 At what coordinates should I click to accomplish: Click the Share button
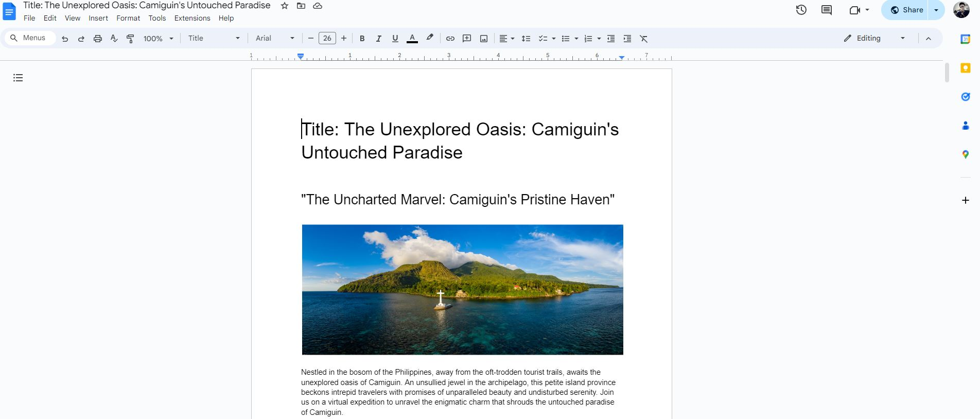(905, 10)
